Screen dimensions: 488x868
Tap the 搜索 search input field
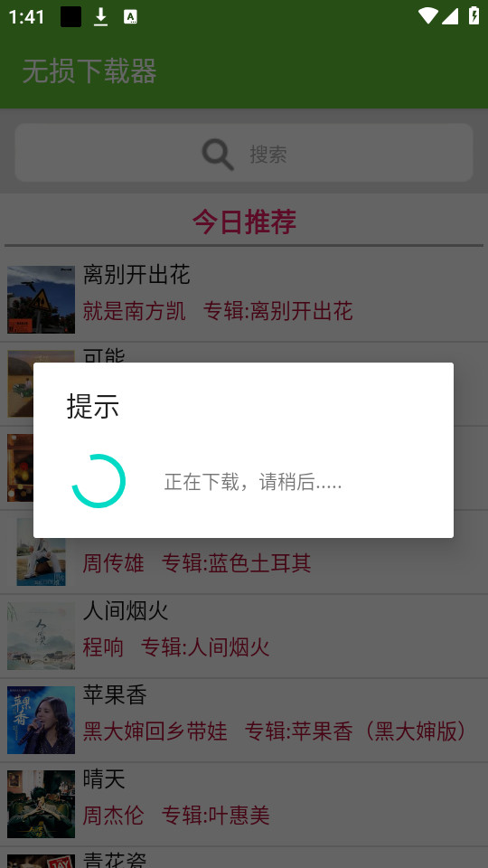coord(244,153)
